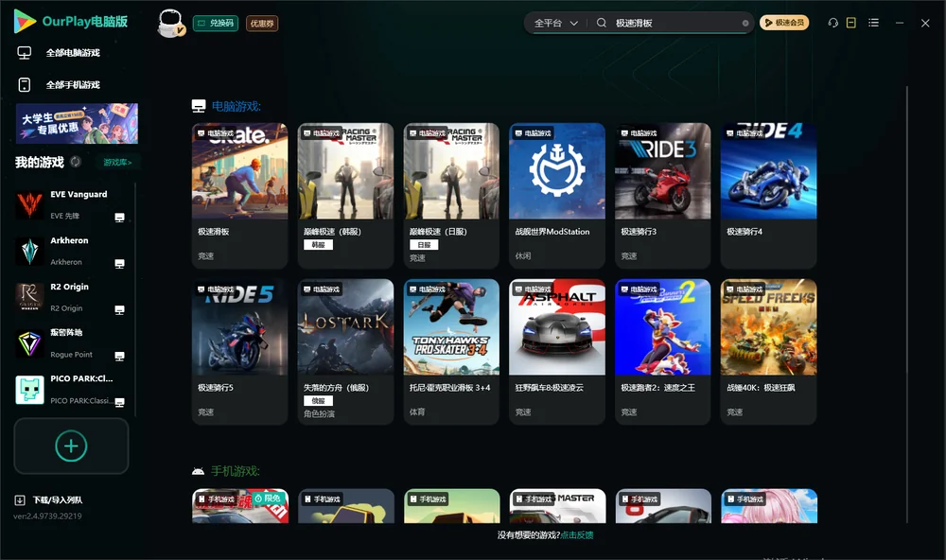Launch Rogue Point from my games list
Viewport: 946px width, 560px height.
click(x=73, y=344)
